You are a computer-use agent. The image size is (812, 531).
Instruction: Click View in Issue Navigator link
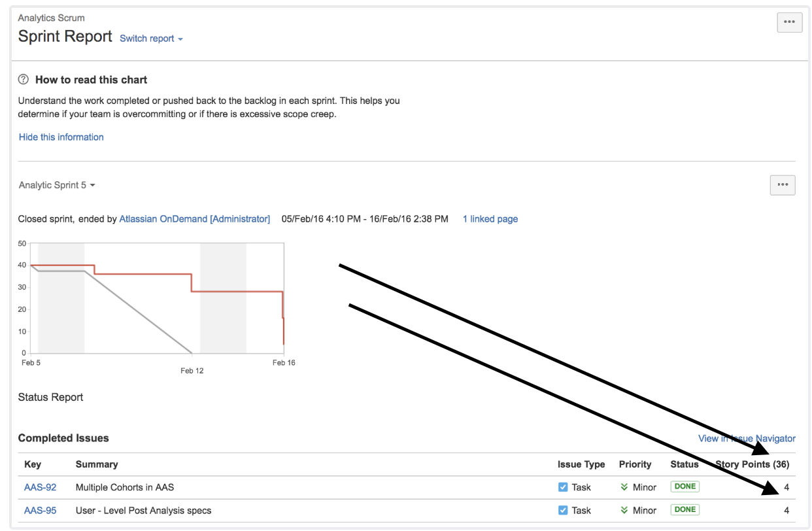[747, 438]
